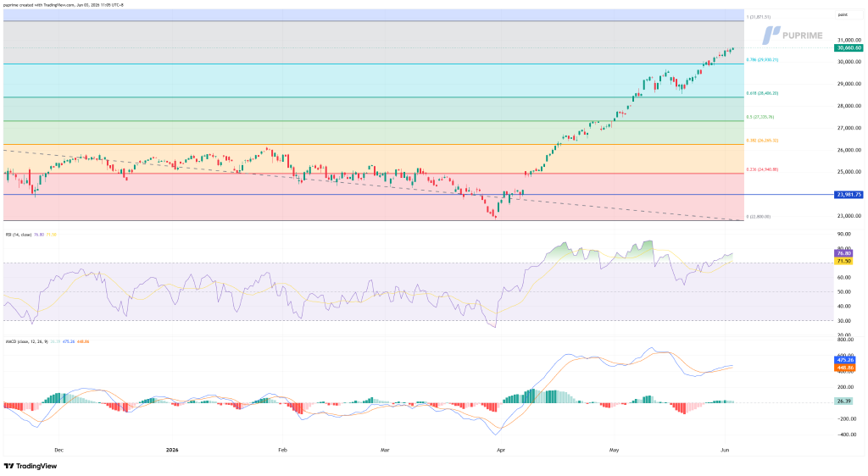Click the 'point' unit label on price axis

843,15
